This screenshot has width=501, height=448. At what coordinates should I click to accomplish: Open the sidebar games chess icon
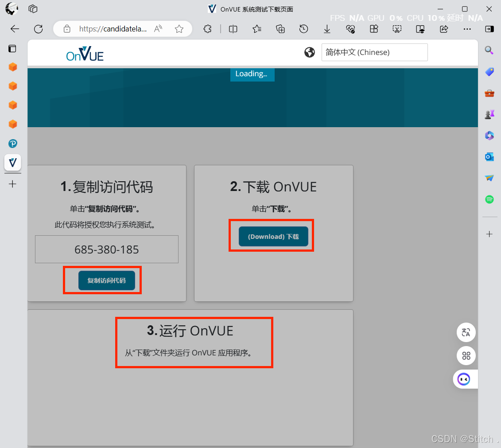click(489, 114)
